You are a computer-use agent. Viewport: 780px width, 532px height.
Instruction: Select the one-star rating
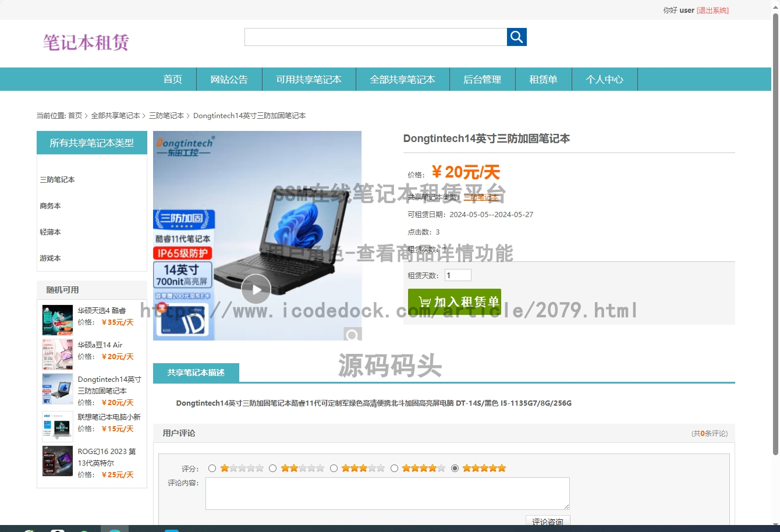point(212,468)
